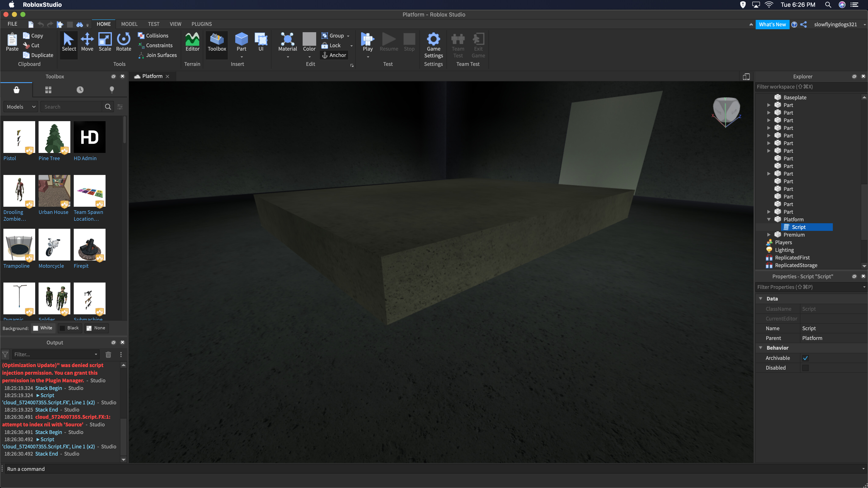Open the Toolbox Inventory grid tab
This screenshot has height=488, width=868.
48,90
